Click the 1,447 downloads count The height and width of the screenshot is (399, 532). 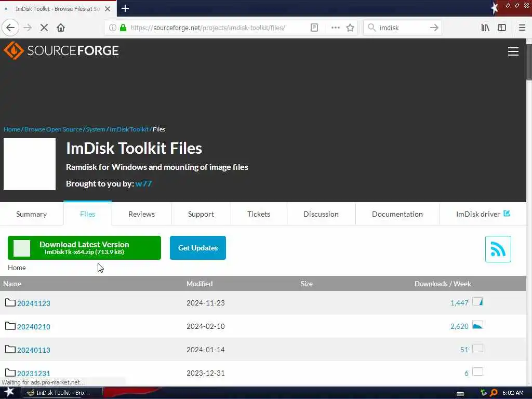pyautogui.click(x=459, y=303)
